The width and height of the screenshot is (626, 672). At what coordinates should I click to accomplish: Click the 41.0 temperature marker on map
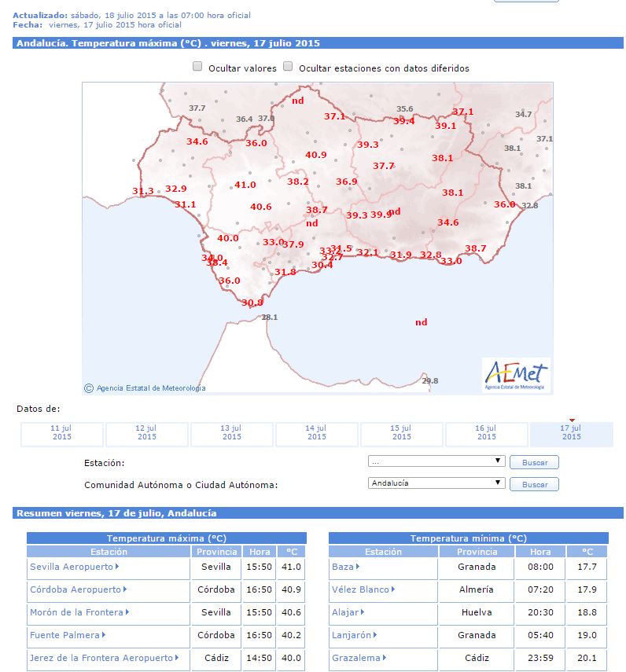(x=245, y=185)
